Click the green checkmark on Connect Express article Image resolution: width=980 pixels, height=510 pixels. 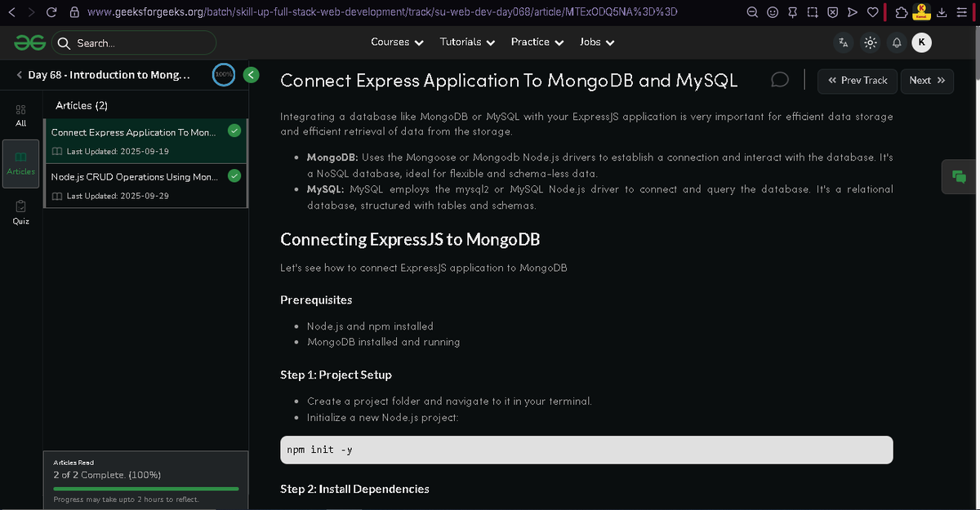(x=234, y=131)
